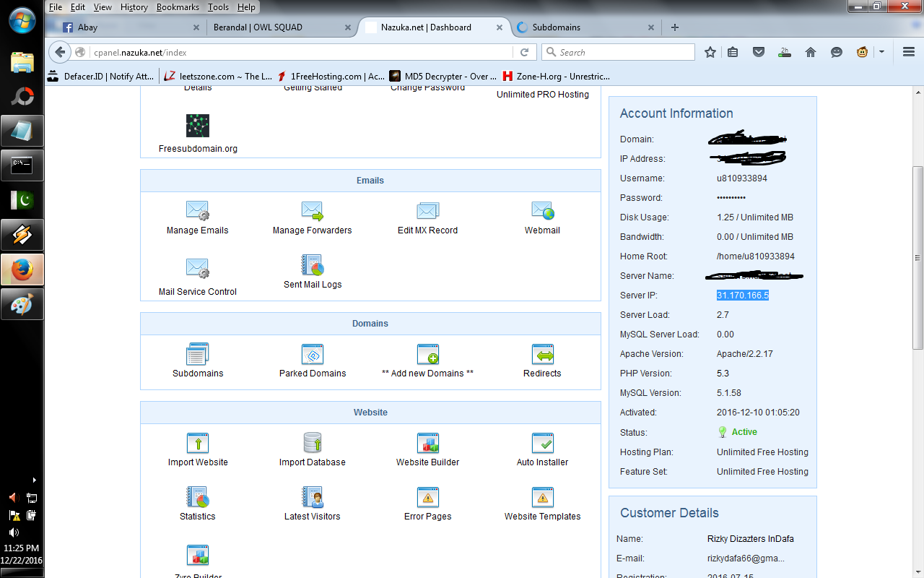Screen dimensions: 924x578
Task: Show hidden system tray icons
Action: pyautogui.click(x=34, y=480)
